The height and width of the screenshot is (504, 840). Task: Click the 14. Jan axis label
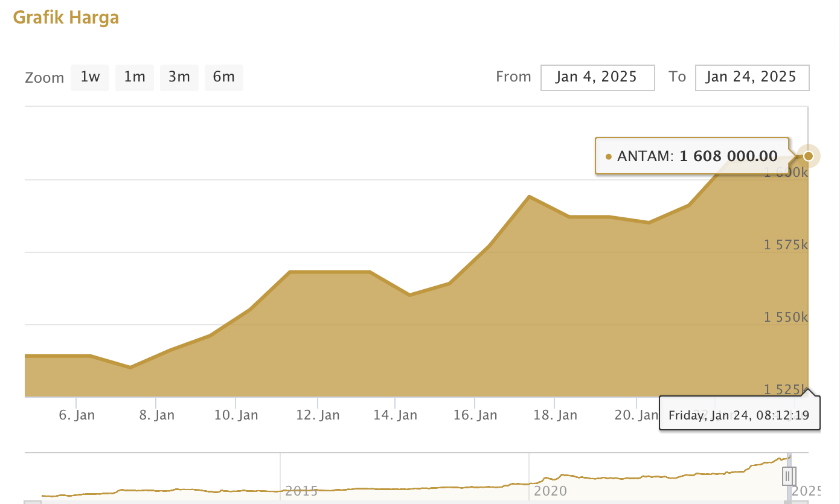(x=395, y=415)
